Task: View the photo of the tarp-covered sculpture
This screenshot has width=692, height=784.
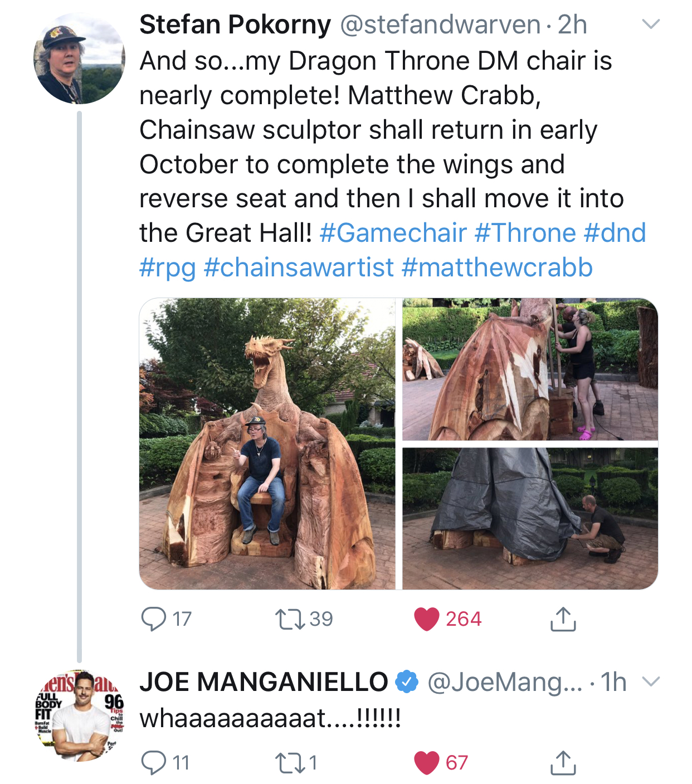Action: (530, 518)
